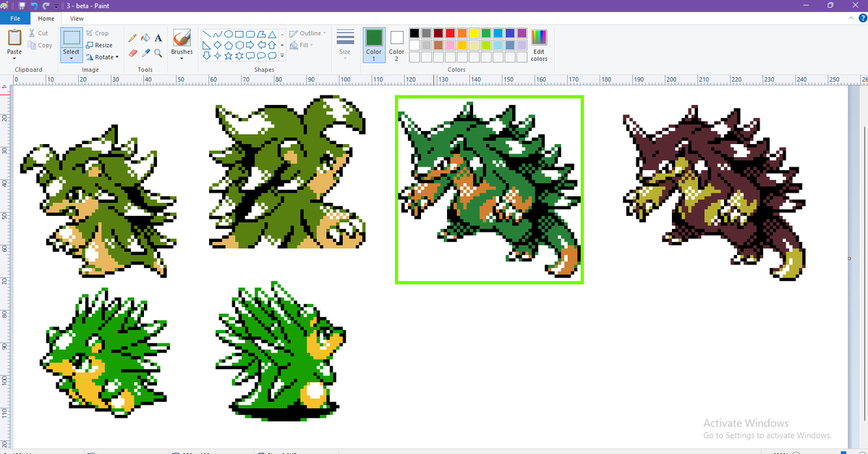This screenshot has height=454, width=868.
Task: Choose the Hexagon shape
Action: pos(239,45)
